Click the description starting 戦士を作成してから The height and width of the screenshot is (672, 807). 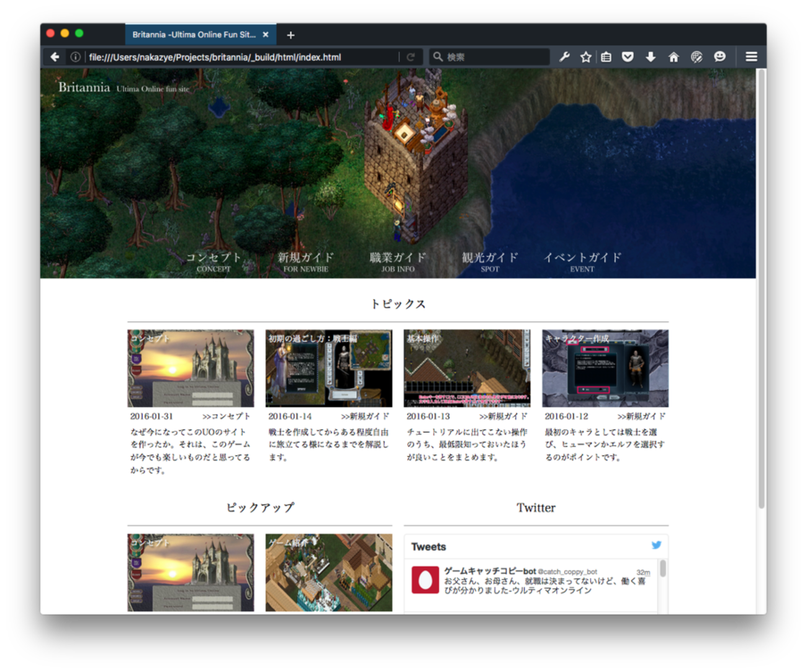[x=328, y=444]
